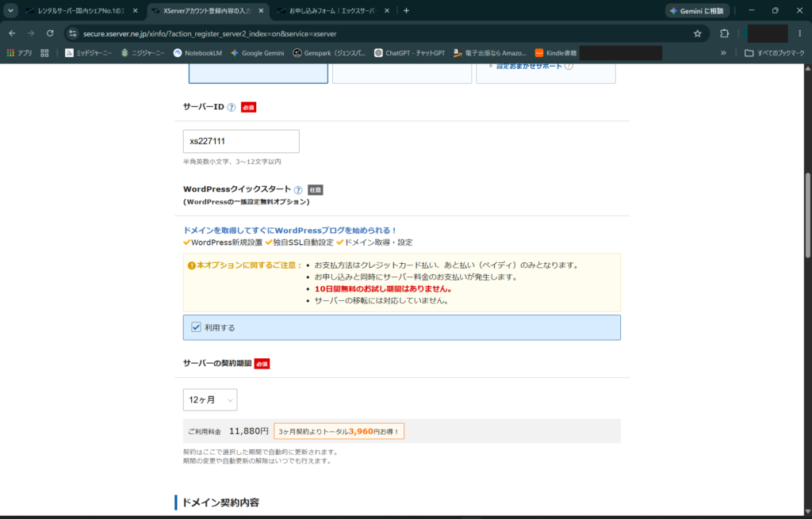Screen dimensions: 812x519
Task: Click the address bar URL
Action: point(209,33)
